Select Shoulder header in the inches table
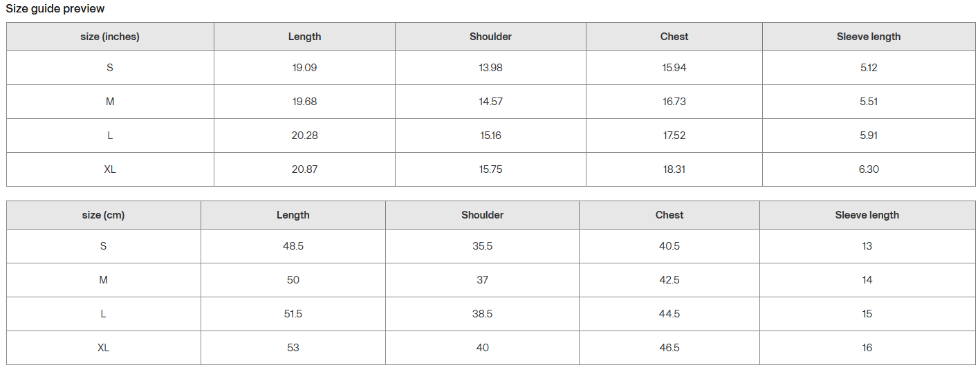Viewport: 980px width, 372px height. click(490, 37)
